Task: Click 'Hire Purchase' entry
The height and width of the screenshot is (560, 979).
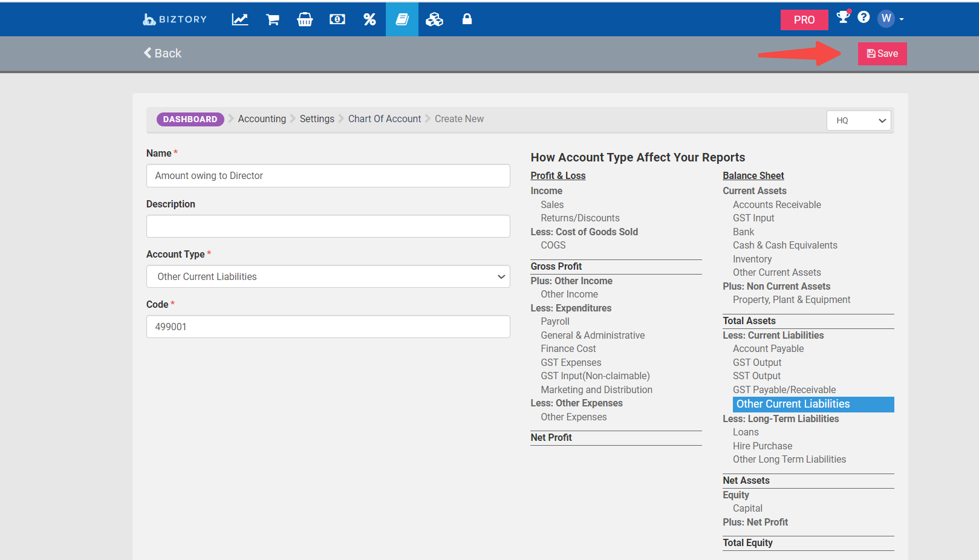Action: pyautogui.click(x=763, y=446)
